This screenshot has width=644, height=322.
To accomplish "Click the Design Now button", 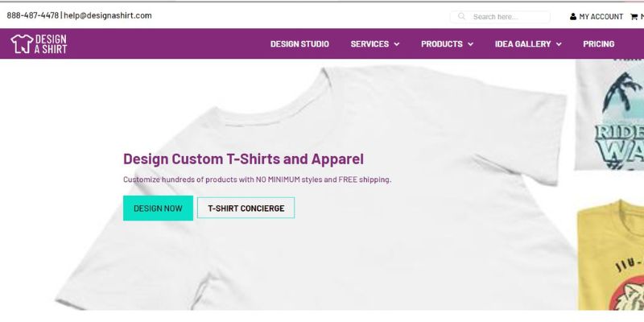I will (158, 208).
